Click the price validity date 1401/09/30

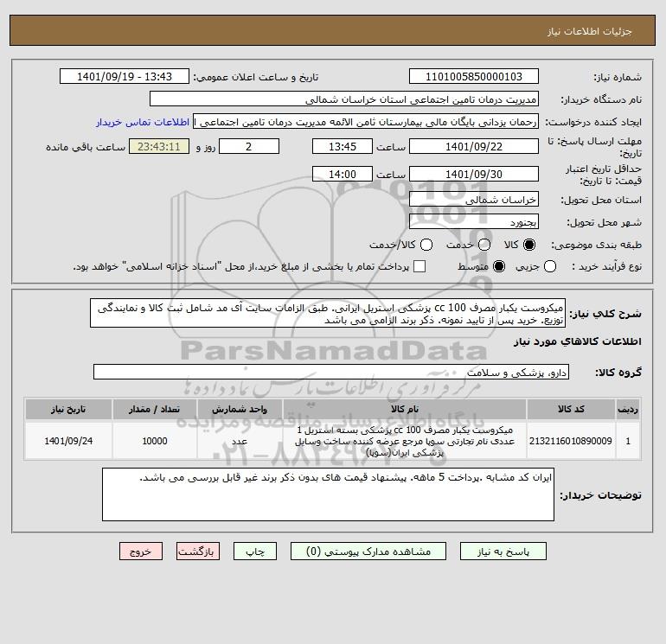click(474, 174)
